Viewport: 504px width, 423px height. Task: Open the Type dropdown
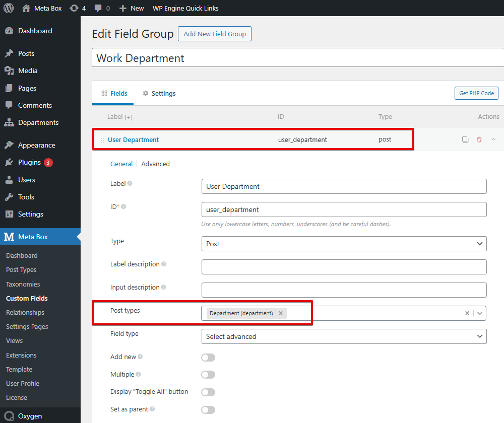coord(344,244)
